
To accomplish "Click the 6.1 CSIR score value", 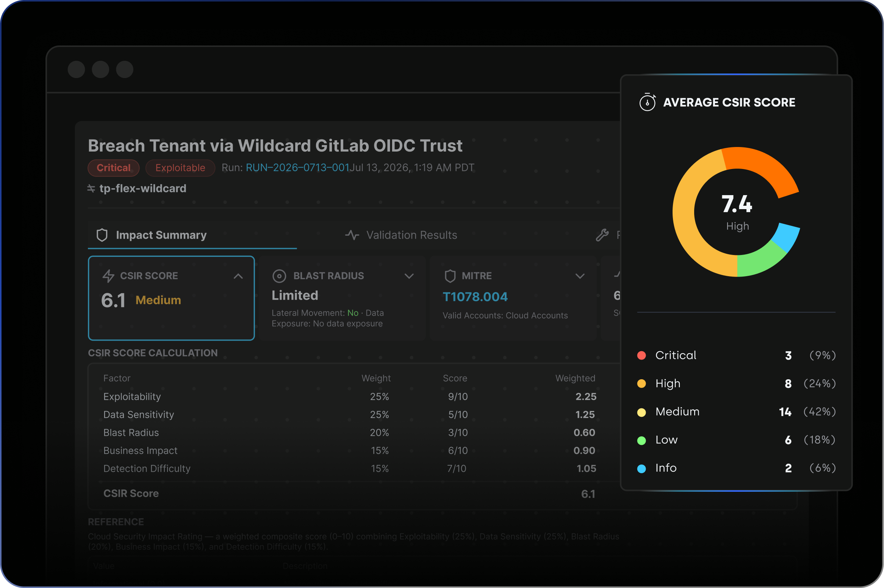I will (x=113, y=300).
